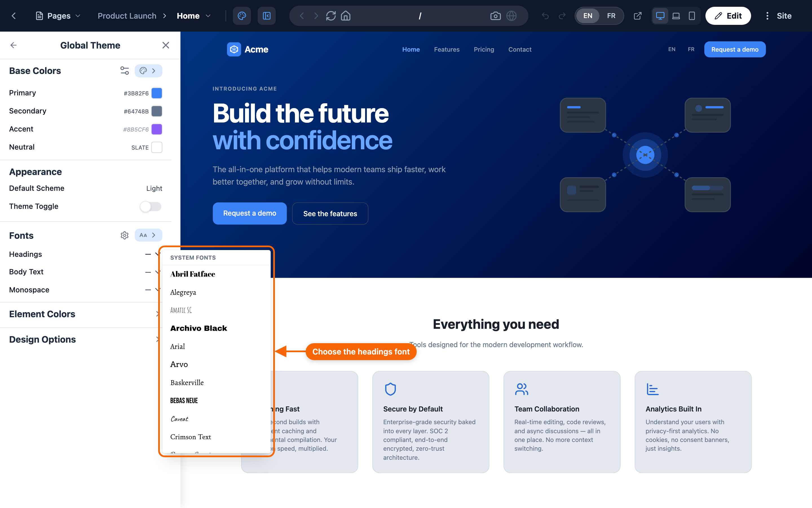Close the Global Theme panel
The image size is (812, 508).
[x=166, y=45]
